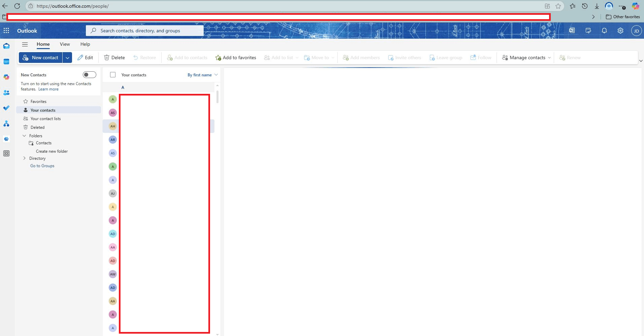
Task: Click the contact list scroll down arrow
Action: pos(217,334)
